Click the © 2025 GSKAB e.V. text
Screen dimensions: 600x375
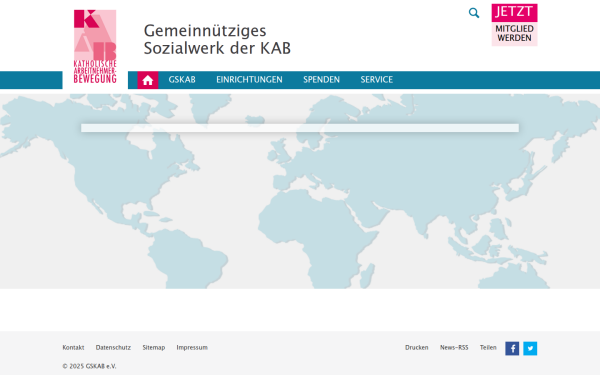click(89, 366)
